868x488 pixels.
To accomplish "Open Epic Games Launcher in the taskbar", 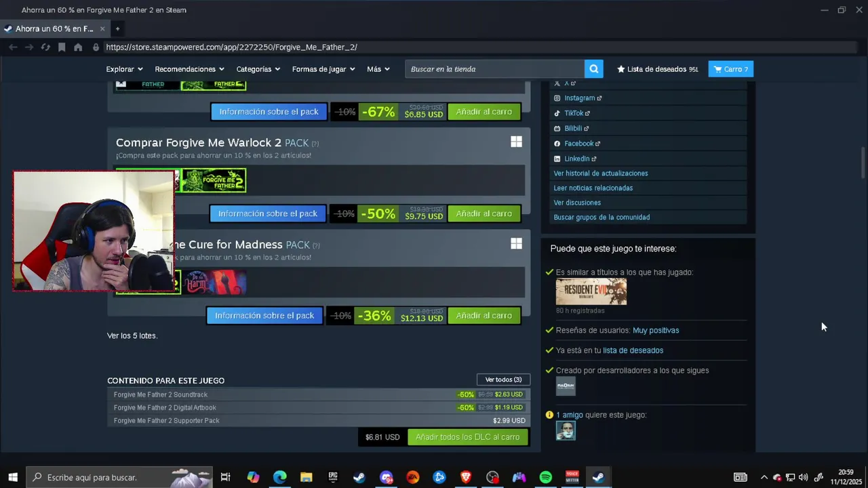I will click(332, 477).
